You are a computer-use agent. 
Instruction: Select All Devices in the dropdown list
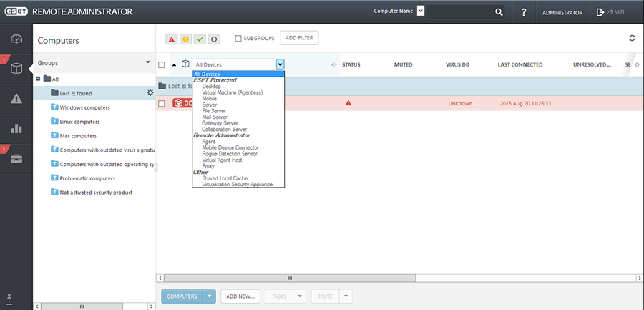point(238,74)
